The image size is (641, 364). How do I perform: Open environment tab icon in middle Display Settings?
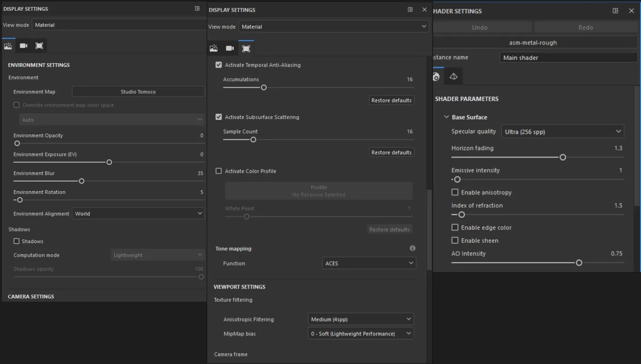(x=214, y=48)
